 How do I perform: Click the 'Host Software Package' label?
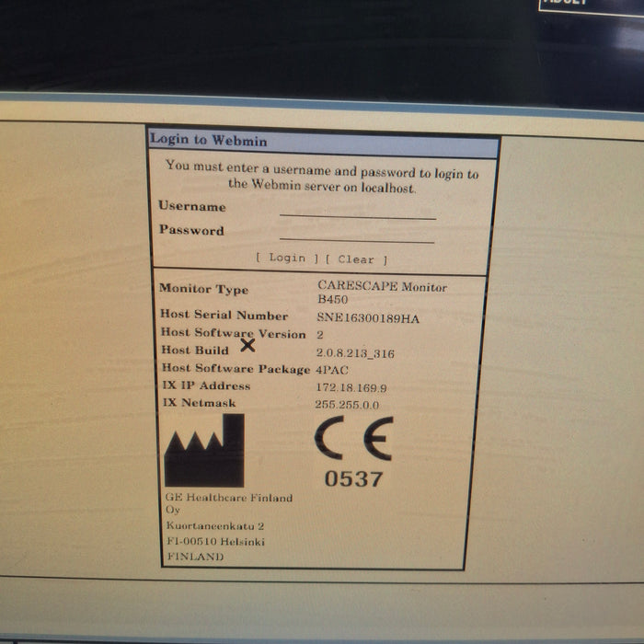click(x=236, y=368)
